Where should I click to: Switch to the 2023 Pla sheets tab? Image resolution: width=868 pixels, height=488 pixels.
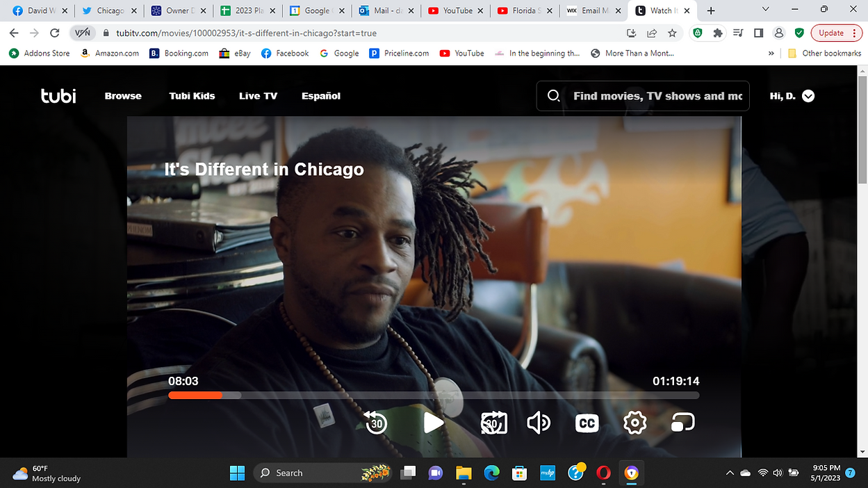click(248, 10)
